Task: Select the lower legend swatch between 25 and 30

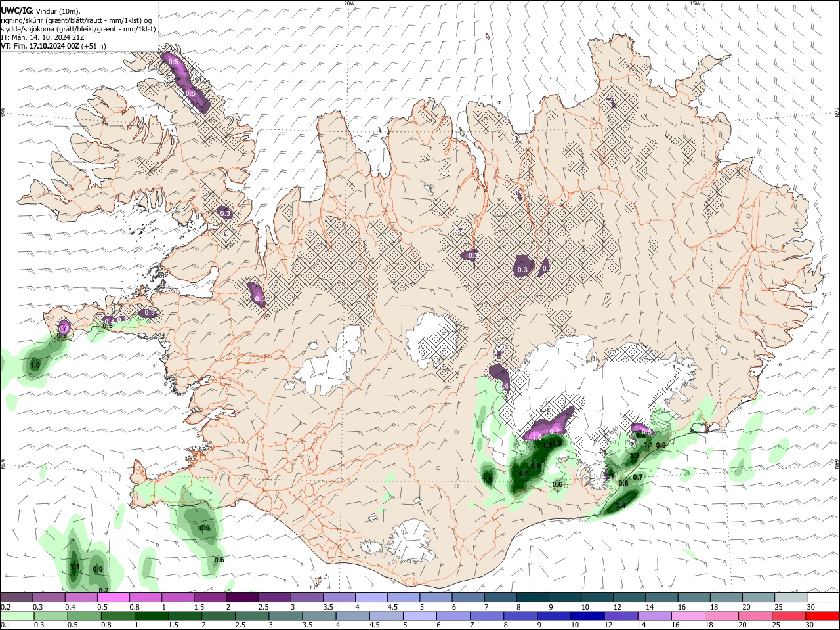Action: point(790,616)
